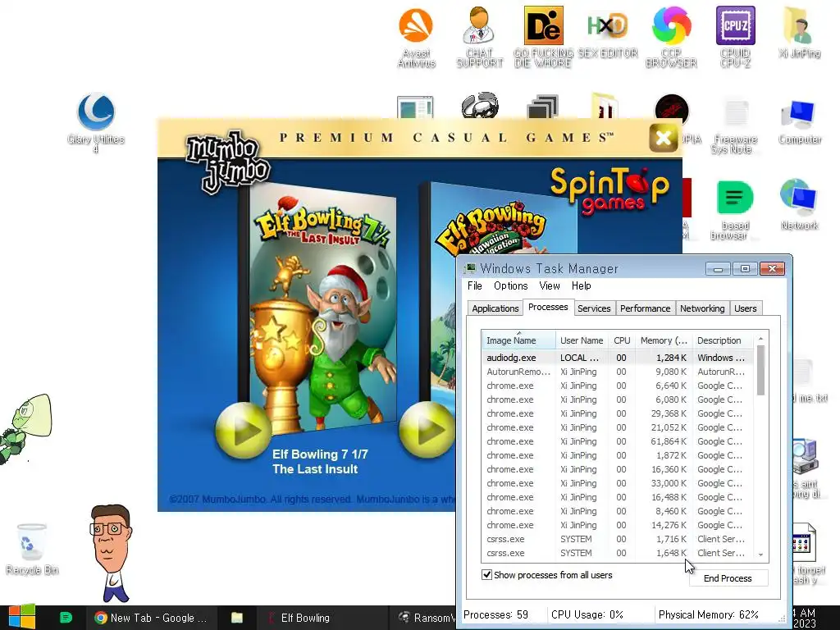Select the AutorunRemo... process row
The height and width of the screenshot is (630, 840).
617,372
